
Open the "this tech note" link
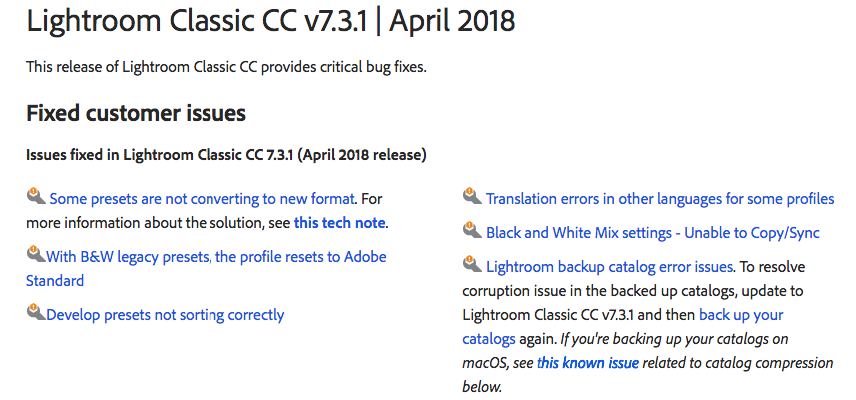click(340, 222)
